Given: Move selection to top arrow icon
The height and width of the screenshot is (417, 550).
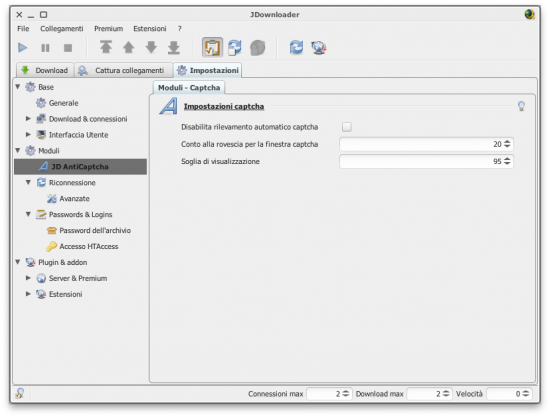Looking at the screenshot, I should click(106, 47).
